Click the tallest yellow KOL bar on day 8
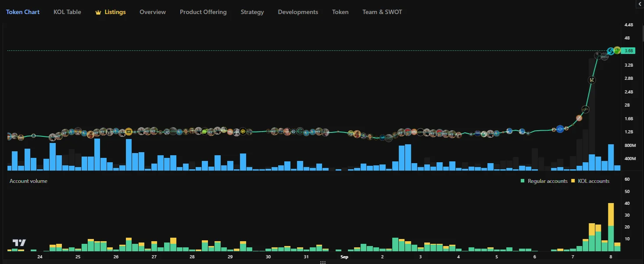Image resolution: width=644 pixels, height=264 pixels. [x=611, y=214]
